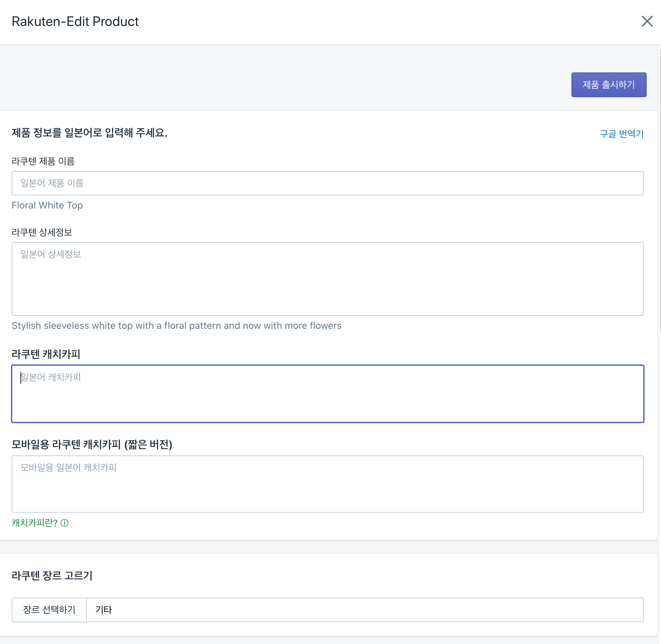Click the info icon beside 캐치카피란?

(65, 523)
